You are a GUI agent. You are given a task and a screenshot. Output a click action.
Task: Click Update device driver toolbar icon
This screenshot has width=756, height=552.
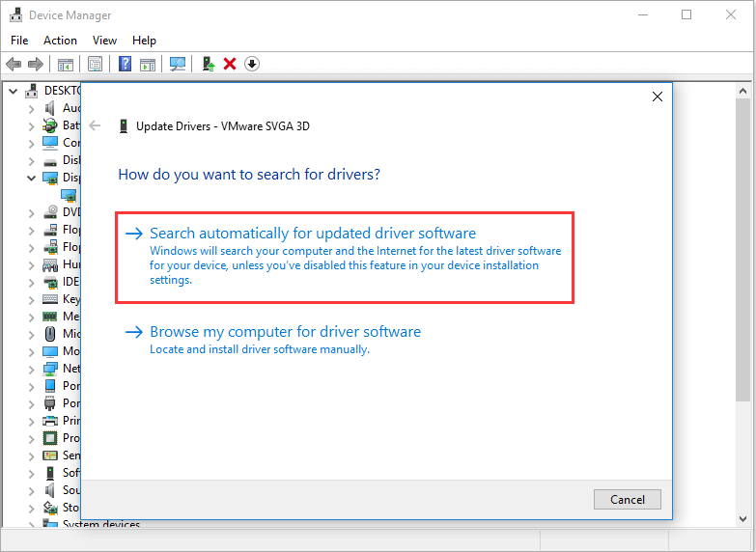(209, 64)
